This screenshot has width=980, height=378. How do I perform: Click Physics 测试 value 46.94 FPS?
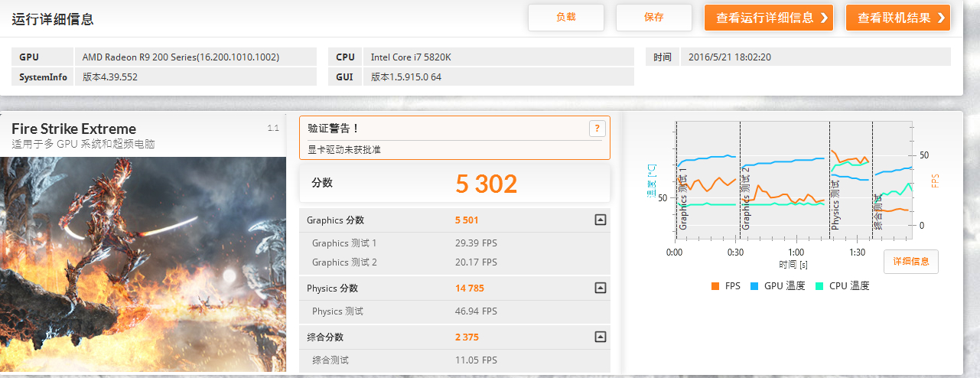(476, 311)
